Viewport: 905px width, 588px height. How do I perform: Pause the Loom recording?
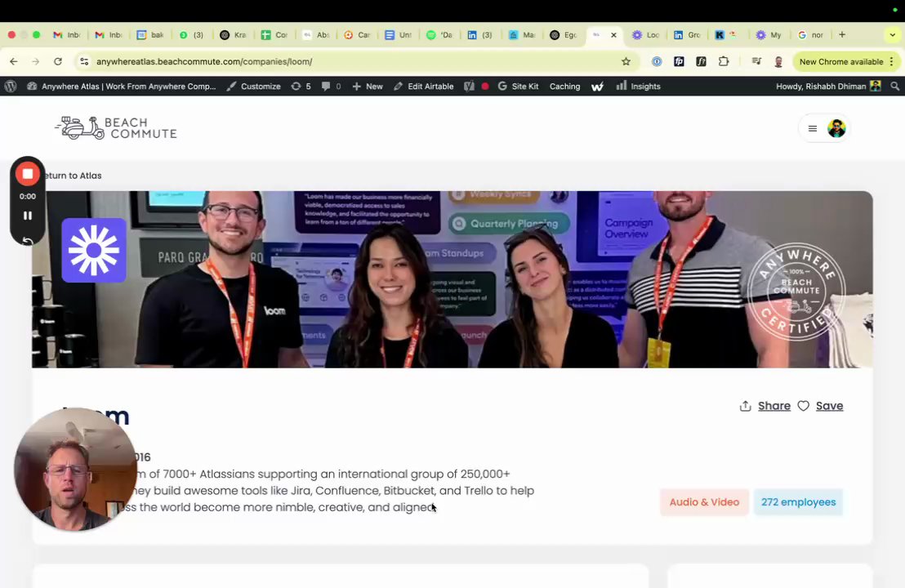[x=27, y=216]
